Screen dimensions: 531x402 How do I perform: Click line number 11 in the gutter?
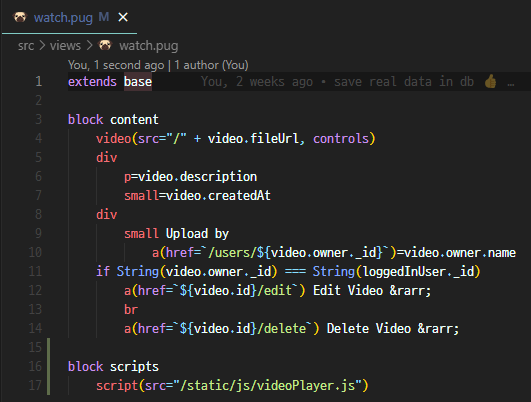35,271
